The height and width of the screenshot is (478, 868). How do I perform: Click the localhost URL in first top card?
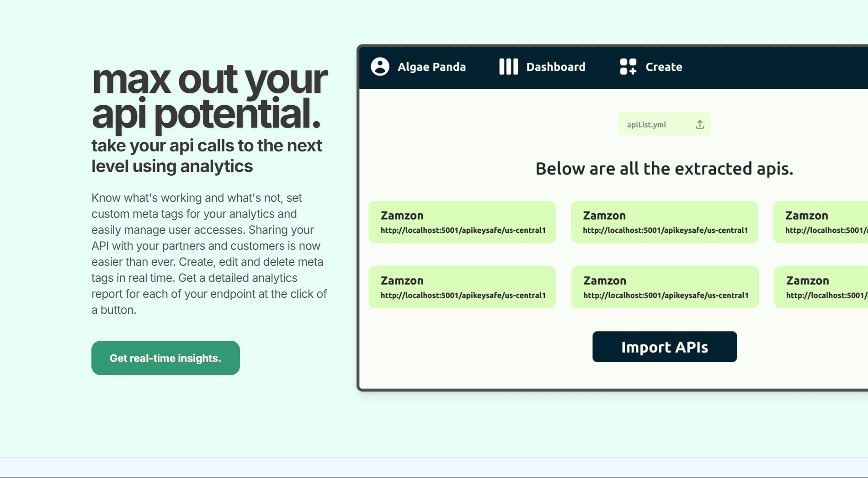(x=463, y=230)
